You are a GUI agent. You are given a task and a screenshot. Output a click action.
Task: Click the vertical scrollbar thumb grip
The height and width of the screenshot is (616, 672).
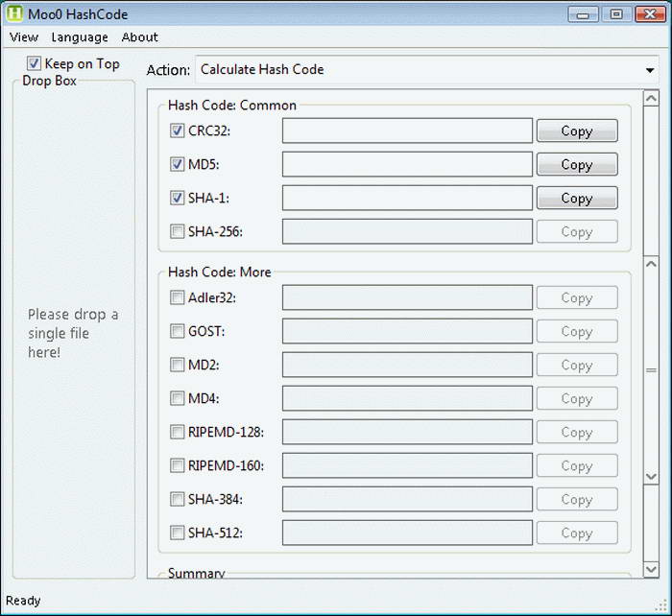(x=651, y=370)
